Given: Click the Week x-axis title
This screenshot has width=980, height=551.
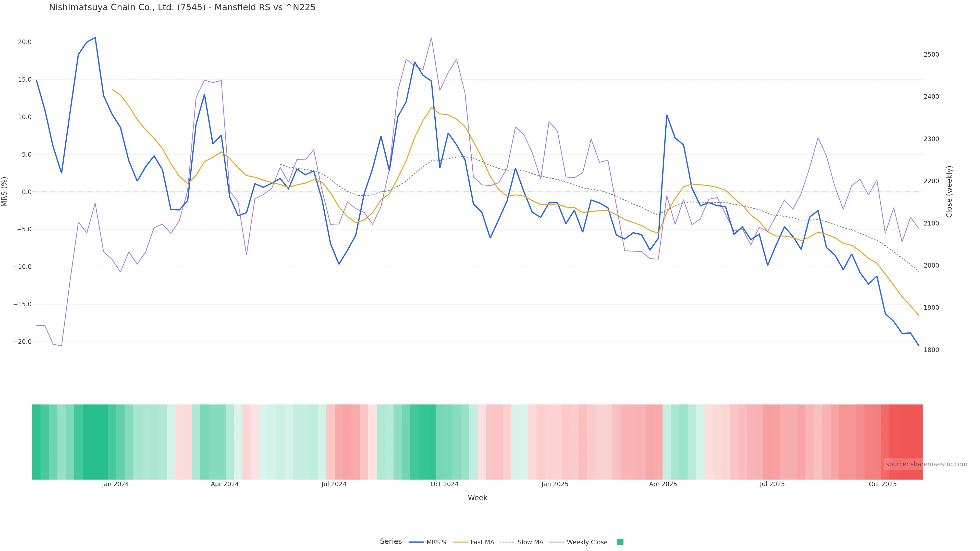Looking at the screenshot, I should (477, 498).
